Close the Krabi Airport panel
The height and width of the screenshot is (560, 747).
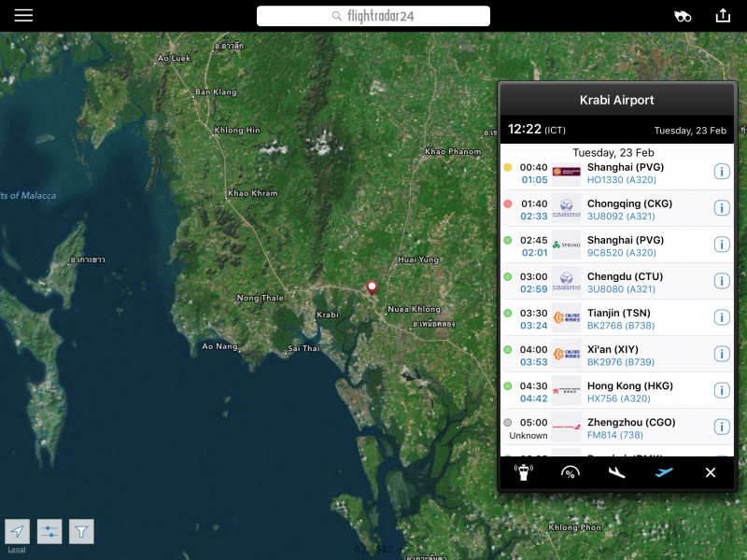[x=710, y=472]
